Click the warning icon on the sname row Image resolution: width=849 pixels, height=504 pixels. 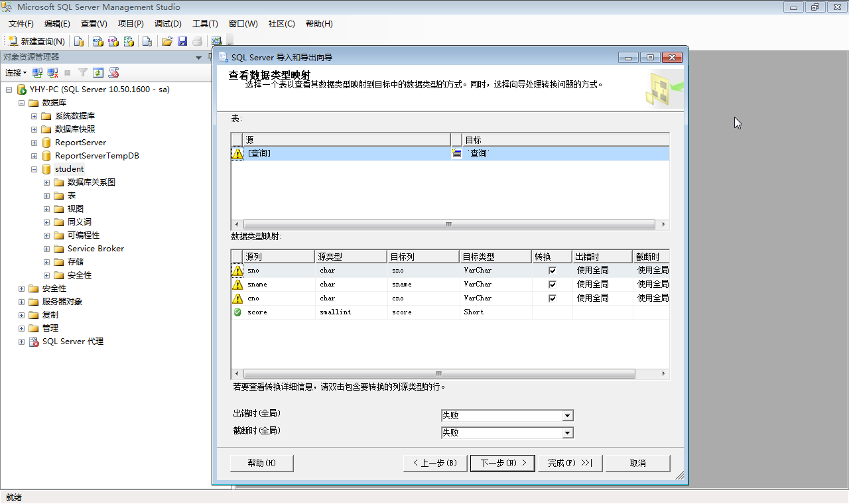coord(237,284)
